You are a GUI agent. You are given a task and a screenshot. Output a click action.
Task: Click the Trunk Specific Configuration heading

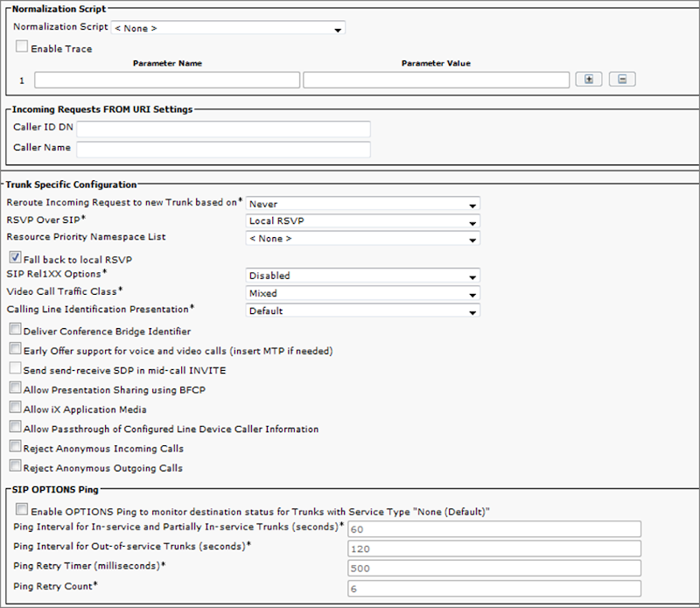coord(71,185)
